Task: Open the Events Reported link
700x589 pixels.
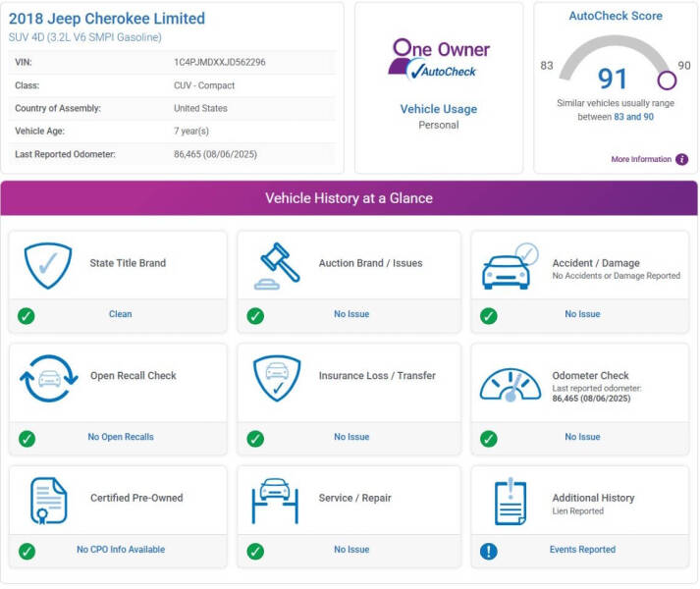Action: [x=582, y=550]
